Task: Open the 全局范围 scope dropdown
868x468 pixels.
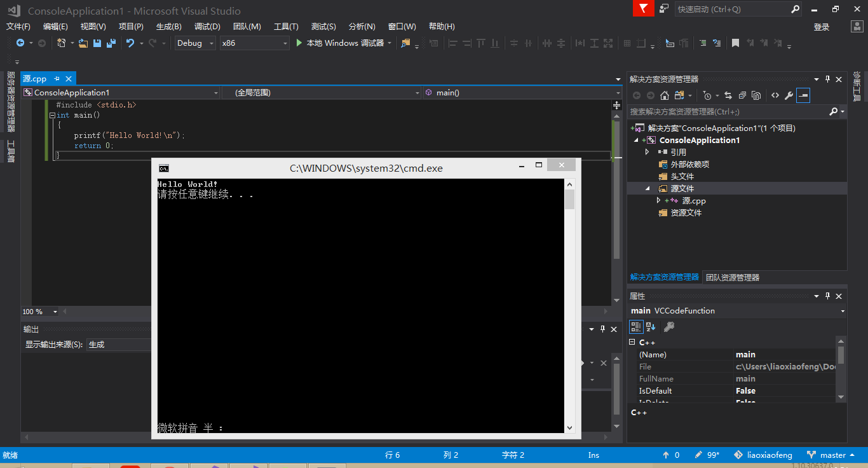Action: (322, 93)
